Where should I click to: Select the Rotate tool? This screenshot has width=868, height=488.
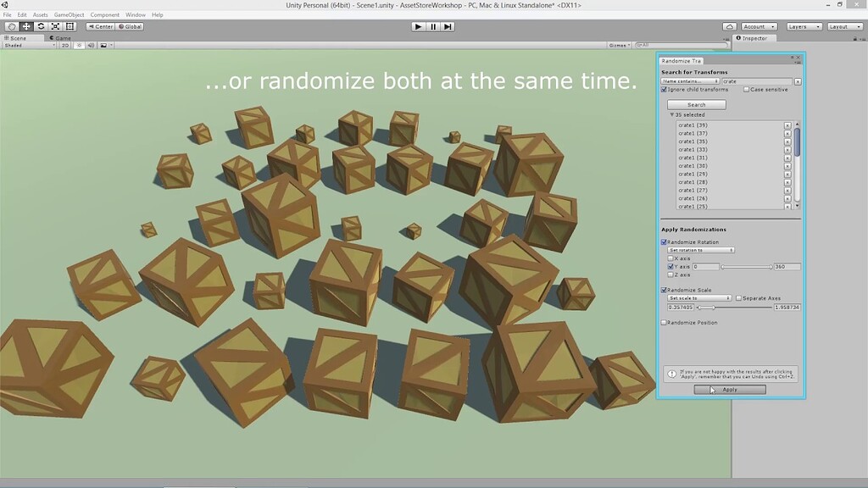pyautogui.click(x=41, y=26)
